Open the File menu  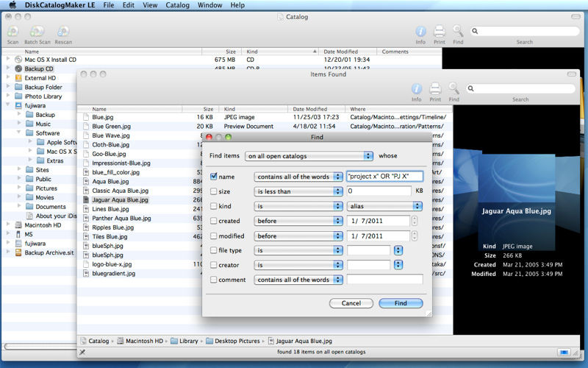109,5
